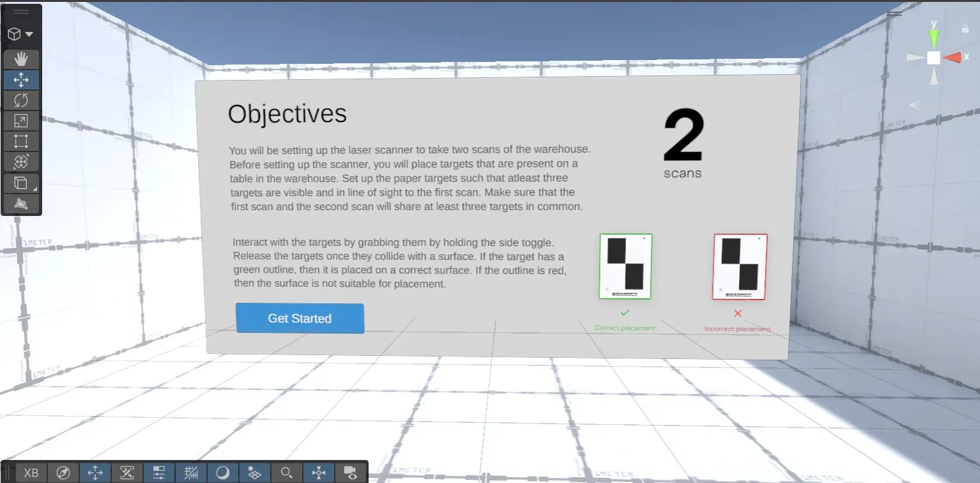Click the correct placement target thumbnail
This screenshot has width=980, height=483.
click(625, 266)
